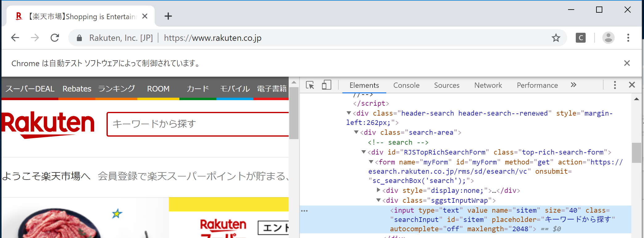Click the ROOM navigation link
The height and width of the screenshot is (238, 644).
pos(158,89)
